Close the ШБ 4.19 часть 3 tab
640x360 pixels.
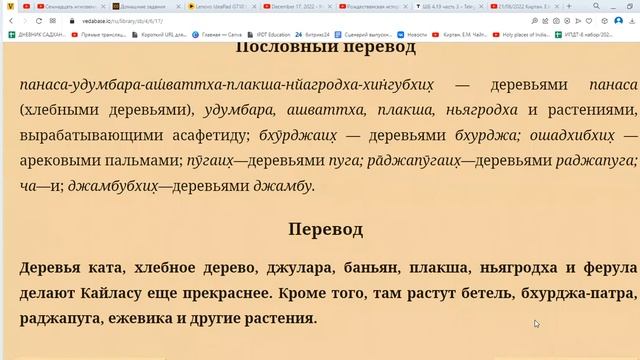(x=481, y=7)
